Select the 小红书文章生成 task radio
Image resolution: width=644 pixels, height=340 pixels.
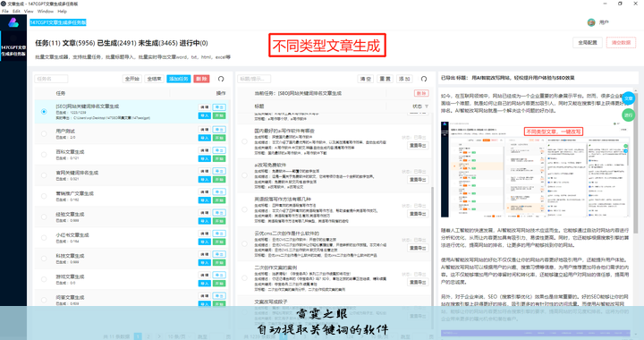click(44, 238)
